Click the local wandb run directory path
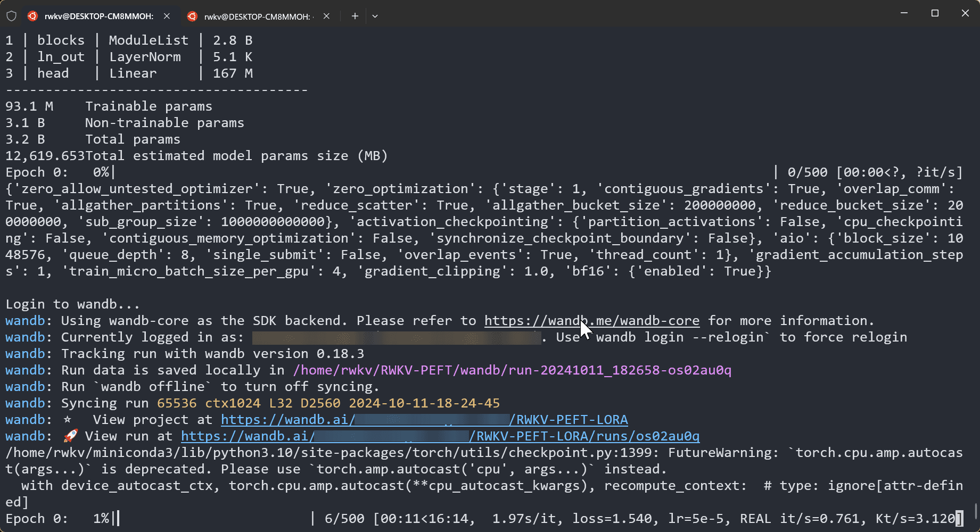The height and width of the screenshot is (532, 980). (x=512, y=370)
